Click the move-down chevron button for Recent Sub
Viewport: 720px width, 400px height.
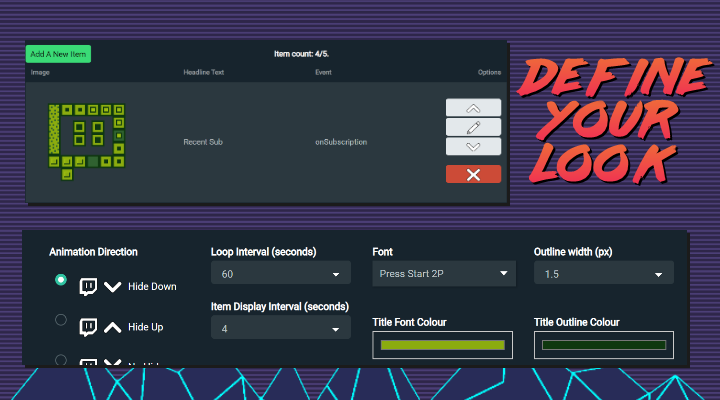point(473,146)
